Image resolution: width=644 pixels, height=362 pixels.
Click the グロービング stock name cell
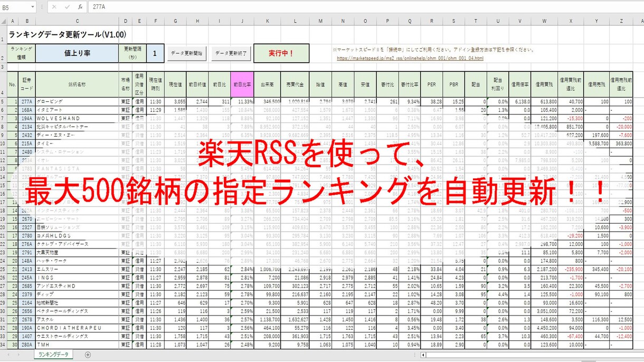pos(77,101)
